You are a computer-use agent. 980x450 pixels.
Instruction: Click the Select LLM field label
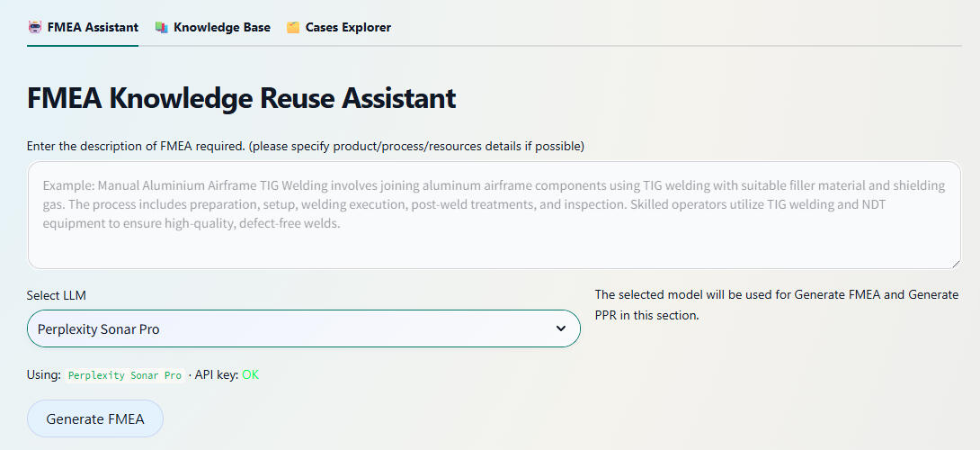click(57, 295)
